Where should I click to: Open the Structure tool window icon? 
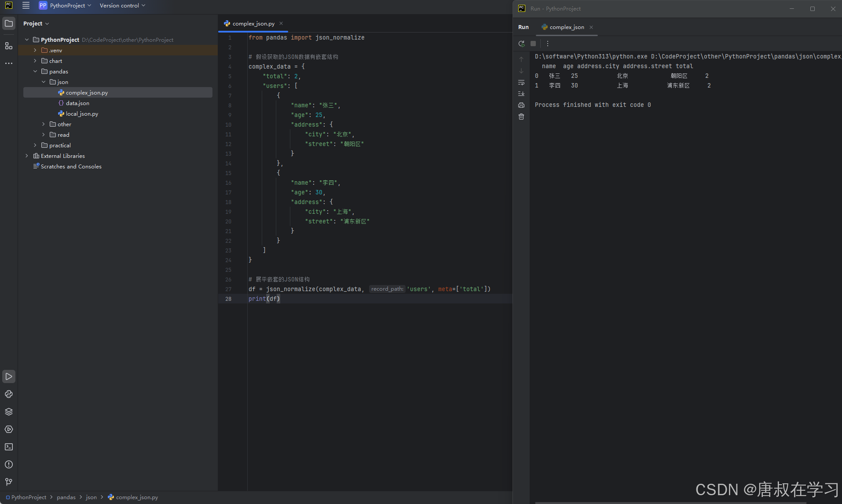(x=9, y=46)
